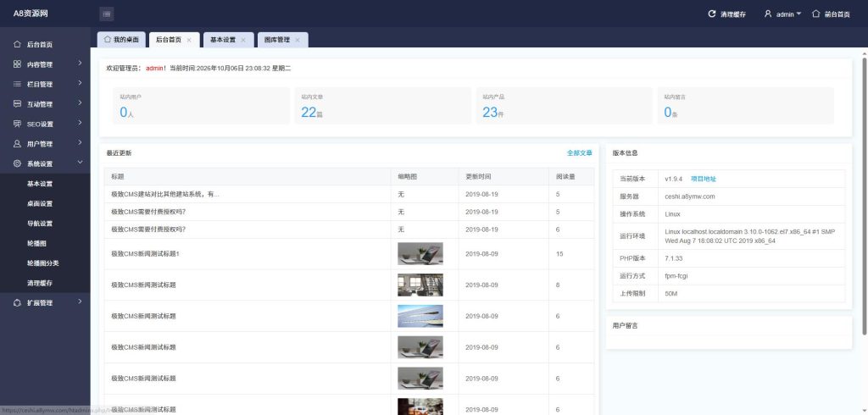Click the 站内留言 0条 stat card
Image resolution: width=868 pixels, height=415 pixels.
click(x=746, y=106)
